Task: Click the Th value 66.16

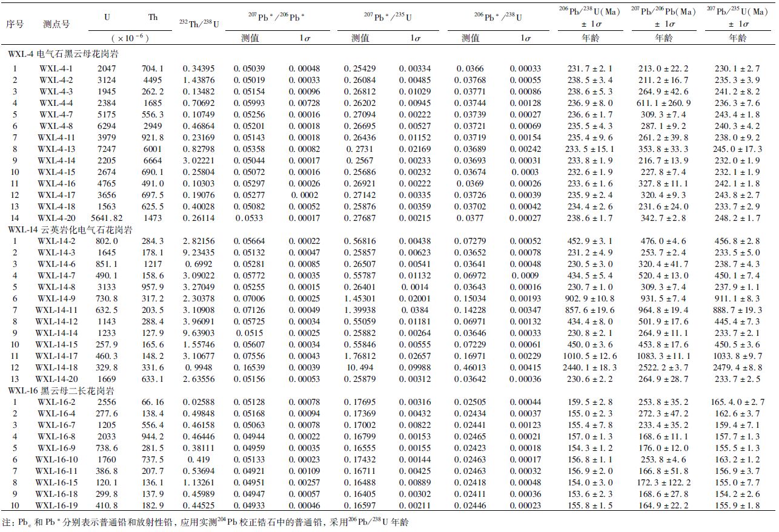Action: [x=153, y=402]
